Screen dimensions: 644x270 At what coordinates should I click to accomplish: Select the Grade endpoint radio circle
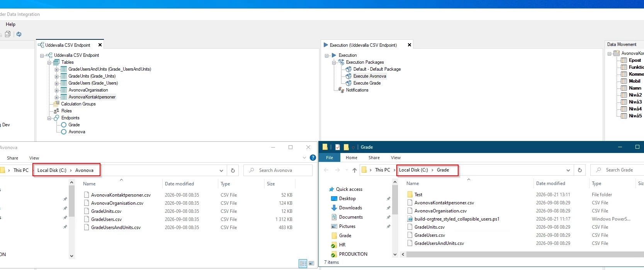[64, 125]
